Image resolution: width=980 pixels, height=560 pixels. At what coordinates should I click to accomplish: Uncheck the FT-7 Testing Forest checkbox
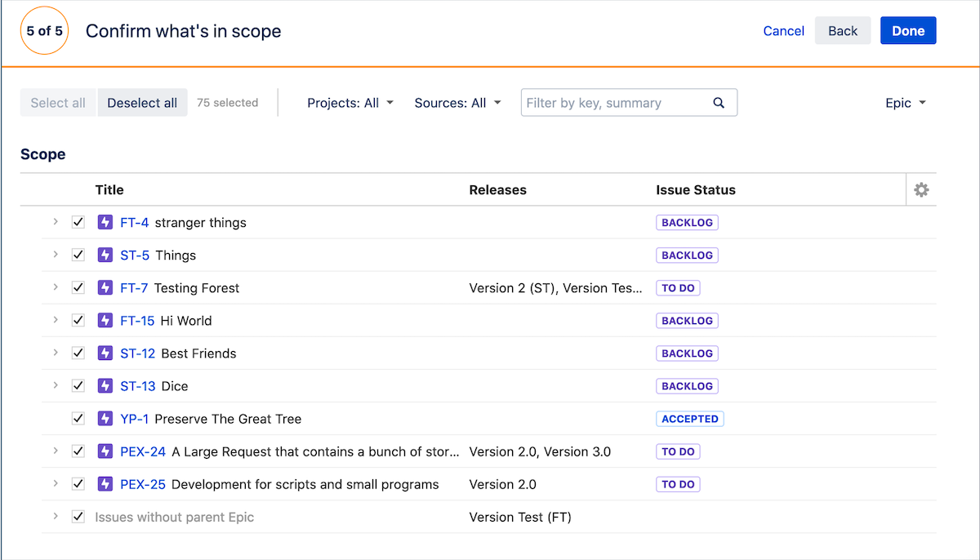point(78,287)
